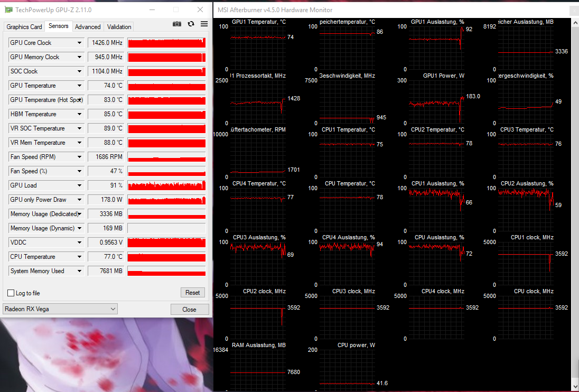This screenshot has width=579, height=392.
Task: Open the SOC Clock sensor dropdown
Action: pyautogui.click(x=79, y=71)
